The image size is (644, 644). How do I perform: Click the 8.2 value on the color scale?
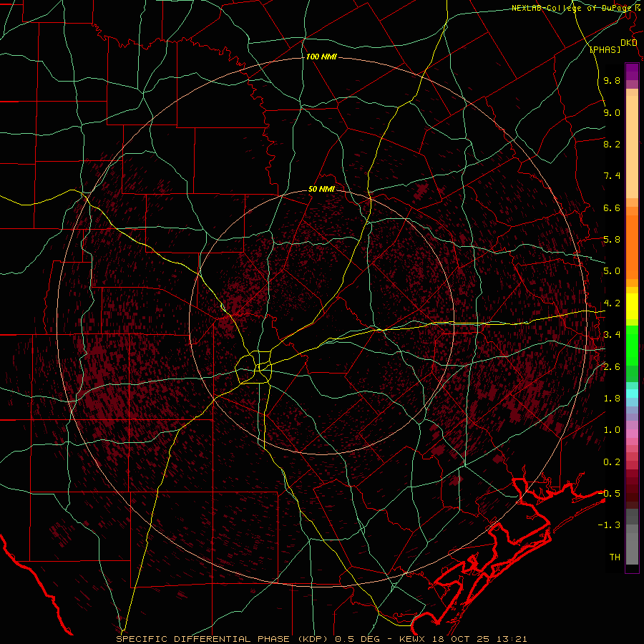pyautogui.click(x=612, y=145)
